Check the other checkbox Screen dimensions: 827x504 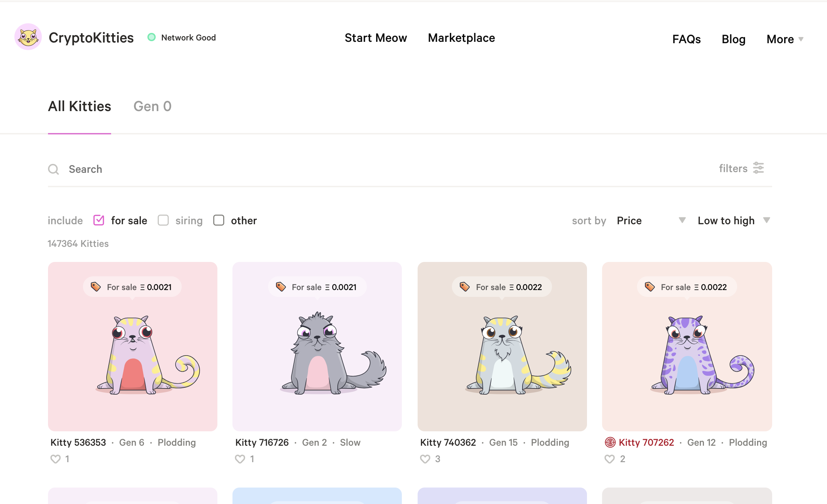point(219,220)
